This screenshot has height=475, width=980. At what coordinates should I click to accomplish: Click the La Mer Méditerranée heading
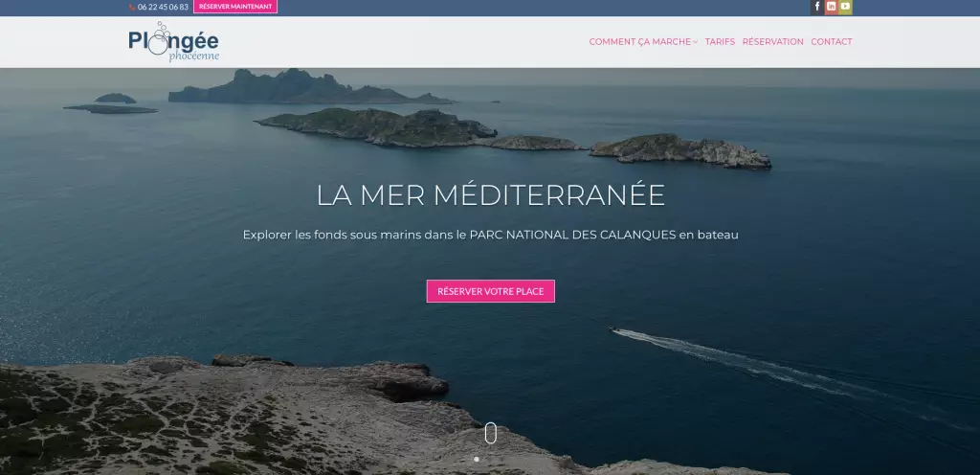point(490,195)
